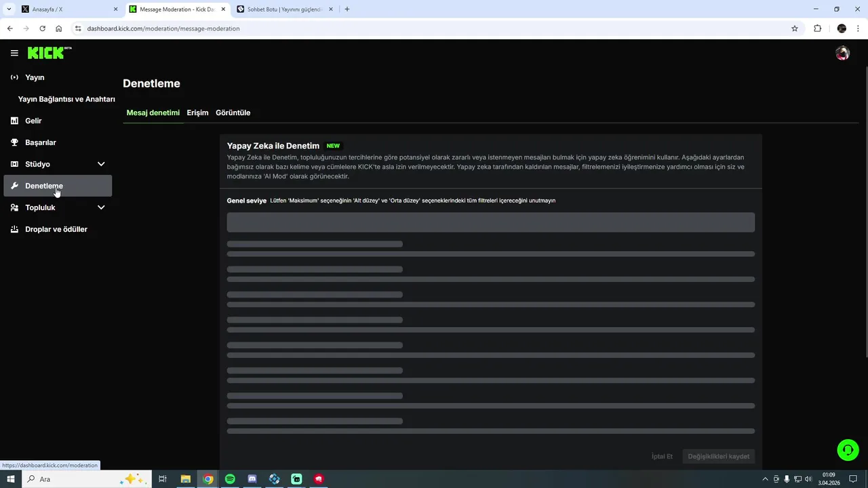Image resolution: width=868 pixels, height=488 pixels.
Task: Close the Message Moderation tab
Action: [x=223, y=9]
